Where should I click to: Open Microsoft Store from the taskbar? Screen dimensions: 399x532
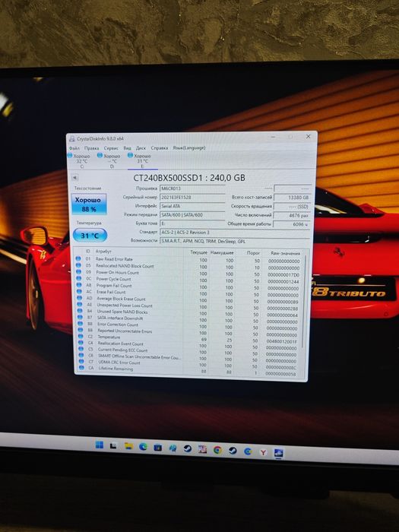(158, 448)
